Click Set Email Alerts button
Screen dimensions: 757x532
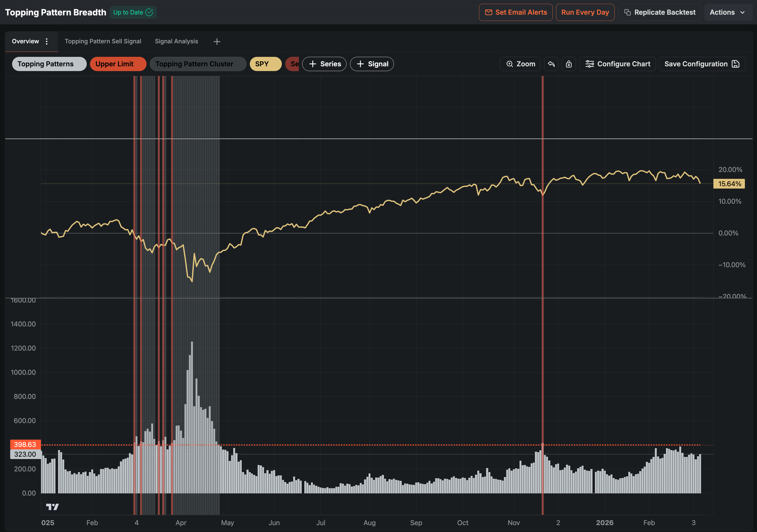(516, 12)
